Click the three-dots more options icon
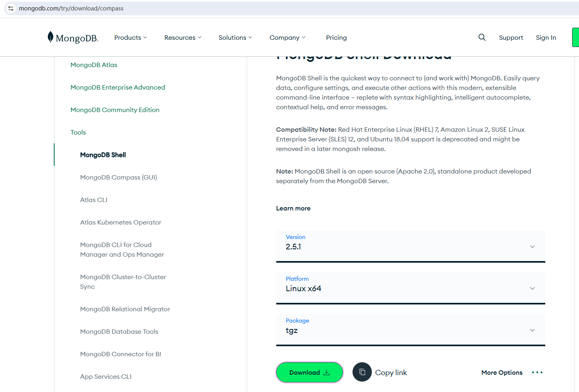Viewport: 579px width, 392px height. 537,372
